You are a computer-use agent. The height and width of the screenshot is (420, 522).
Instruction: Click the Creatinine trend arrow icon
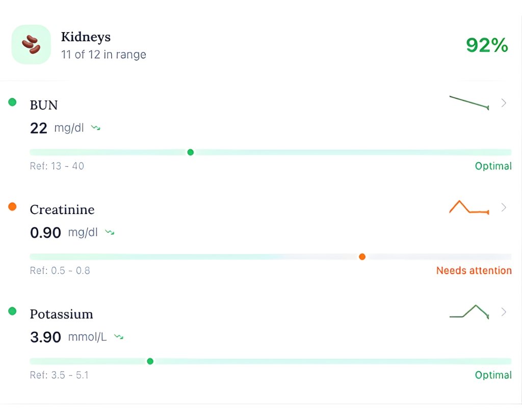(110, 232)
